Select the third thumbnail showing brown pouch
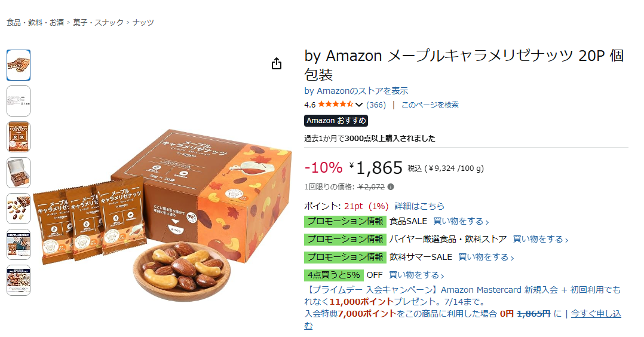This screenshot has height=337, width=644. click(x=19, y=137)
